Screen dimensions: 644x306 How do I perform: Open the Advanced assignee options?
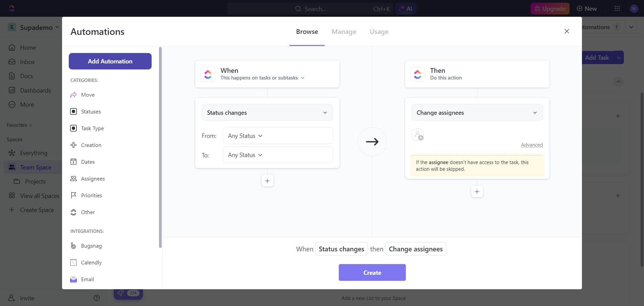click(532, 145)
